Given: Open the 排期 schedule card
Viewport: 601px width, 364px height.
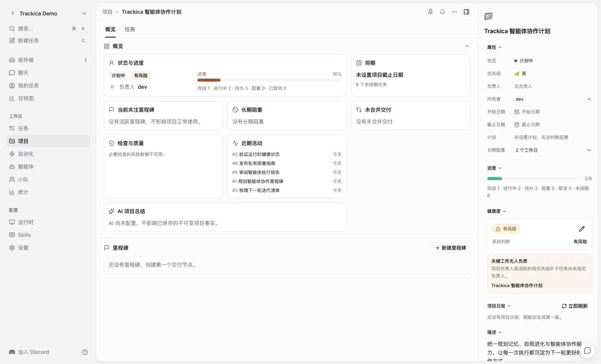Looking at the screenshot, I should tap(411, 75).
